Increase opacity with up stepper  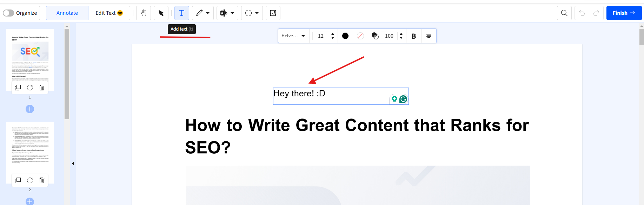coord(401,34)
